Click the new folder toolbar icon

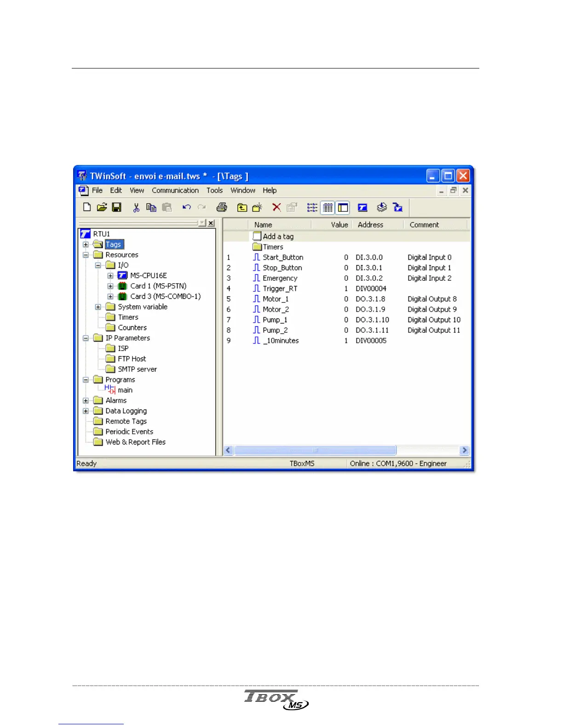pos(257,207)
